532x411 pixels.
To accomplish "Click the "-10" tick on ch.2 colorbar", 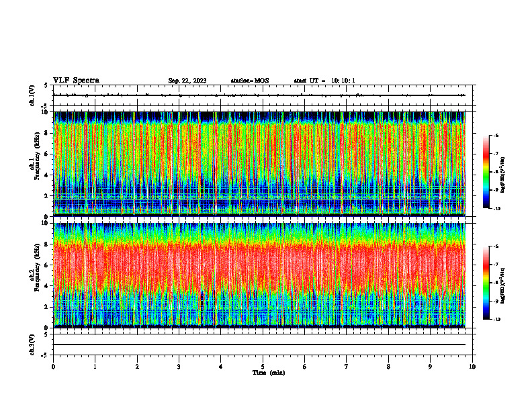I will pos(496,320).
